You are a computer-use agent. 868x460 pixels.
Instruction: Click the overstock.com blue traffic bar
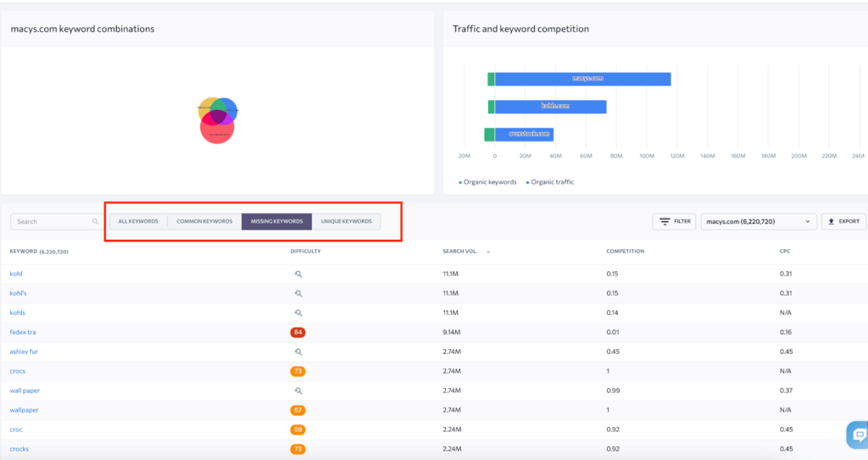[524, 135]
